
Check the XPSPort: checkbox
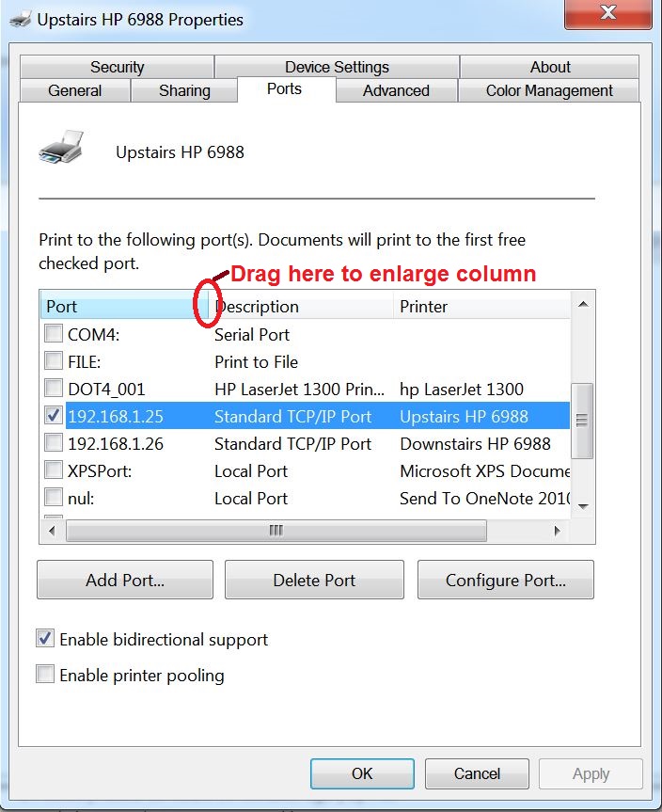click(54, 470)
